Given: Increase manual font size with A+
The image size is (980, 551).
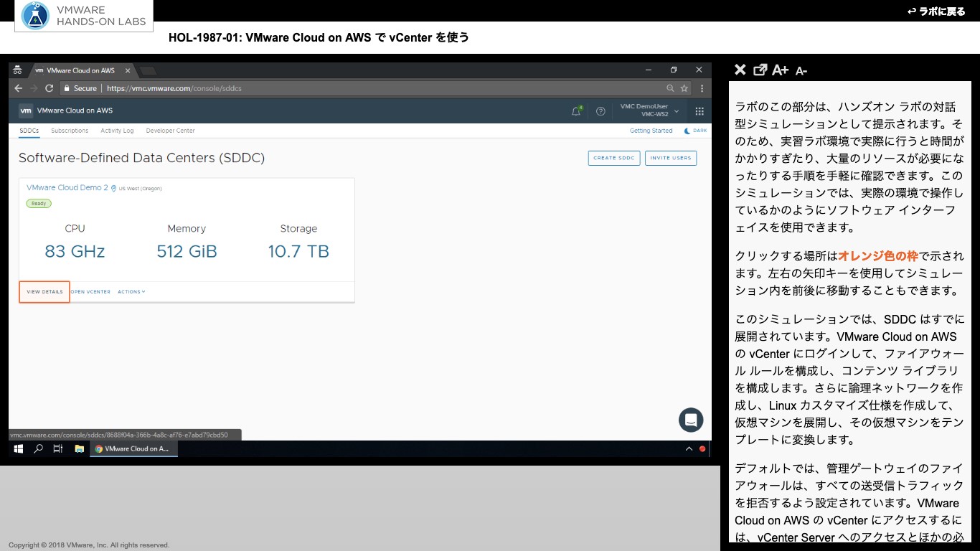Looking at the screenshot, I should (x=781, y=70).
